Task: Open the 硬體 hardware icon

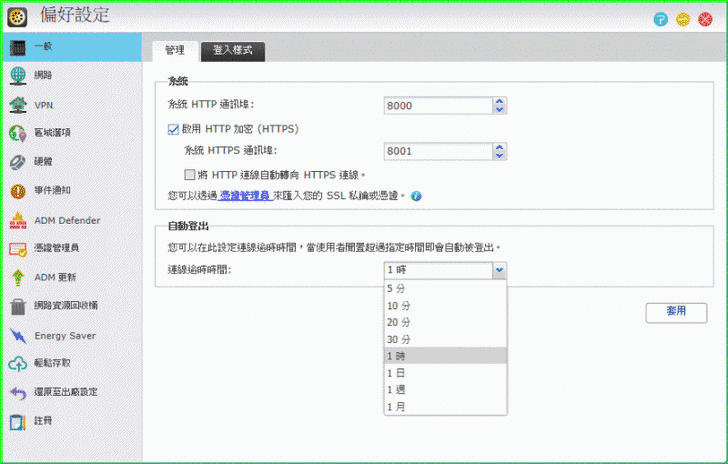Action: (x=18, y=162)
